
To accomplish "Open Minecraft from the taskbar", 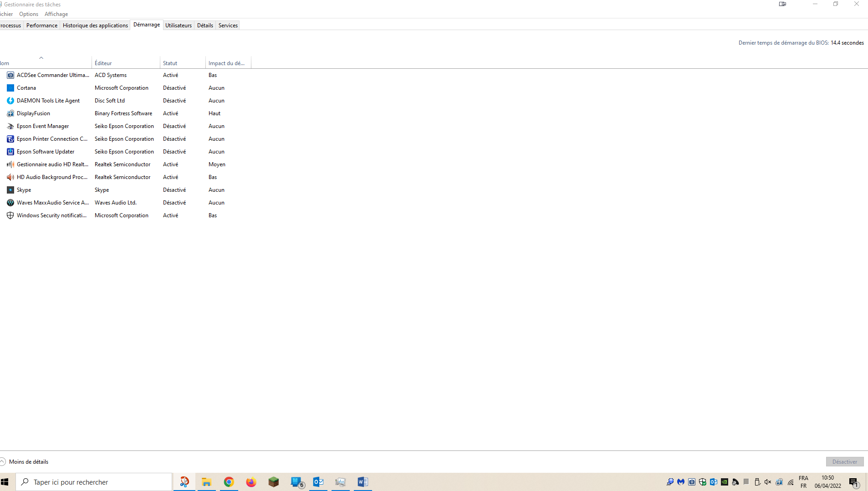I will [x=274, y=482].
